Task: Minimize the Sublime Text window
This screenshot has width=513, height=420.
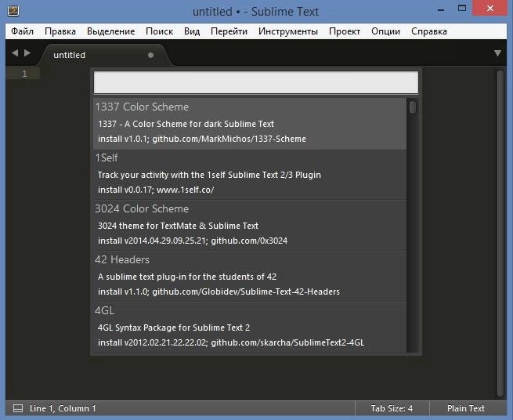Action: (441, 9)
